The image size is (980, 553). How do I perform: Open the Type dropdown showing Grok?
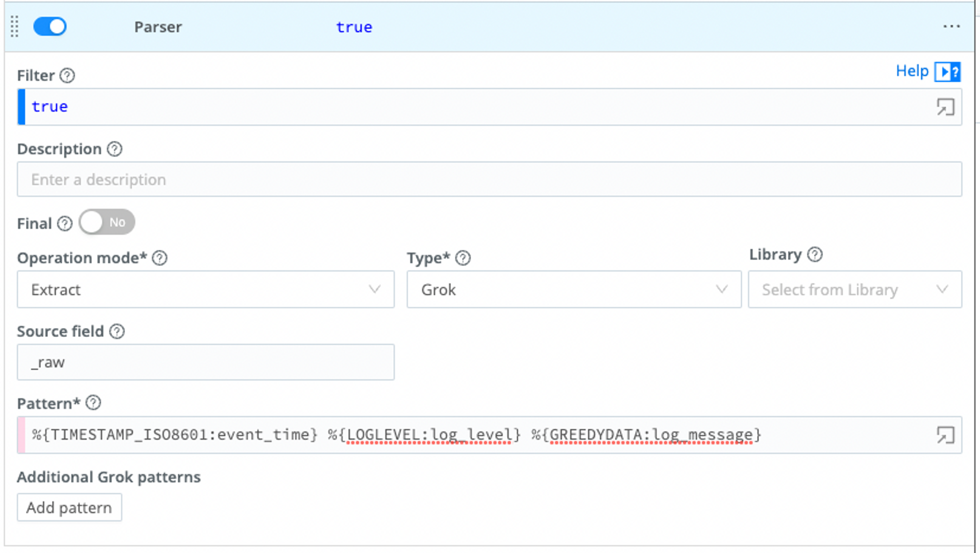point(573,289)
